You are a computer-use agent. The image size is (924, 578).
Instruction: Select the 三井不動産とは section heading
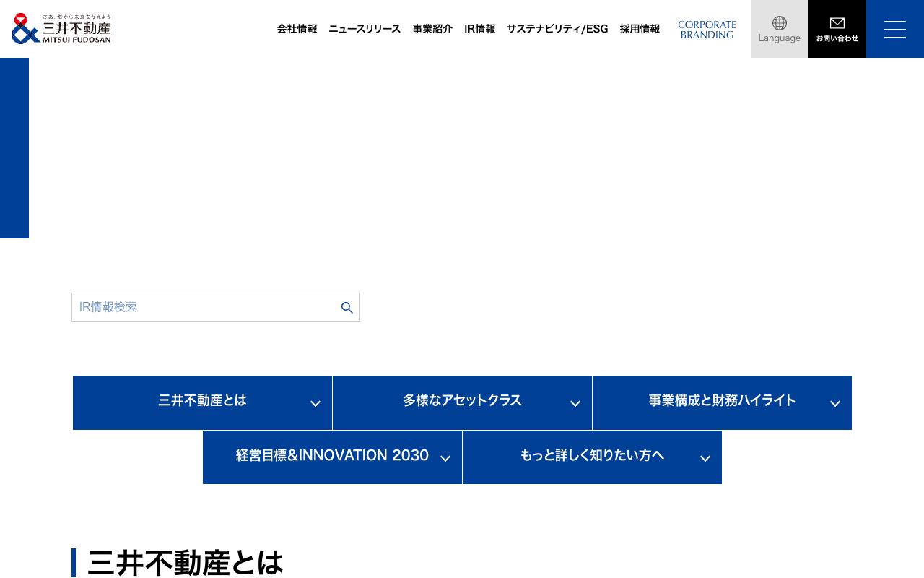point(186,563)
